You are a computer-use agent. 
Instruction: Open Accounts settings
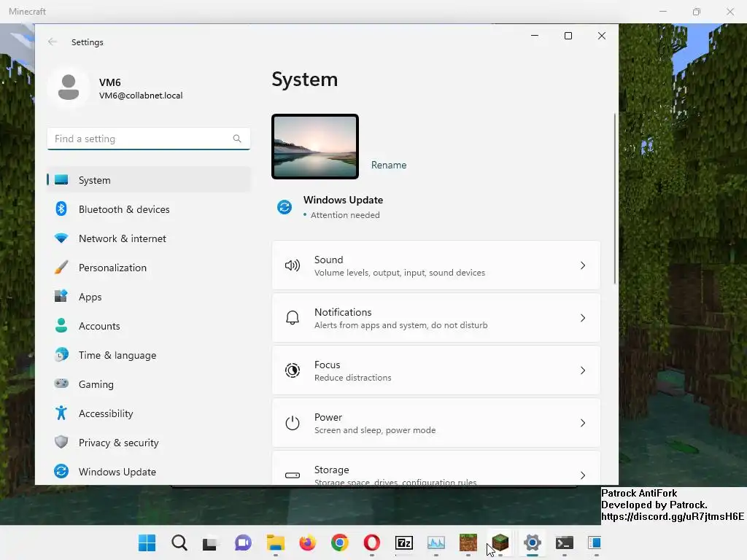149,326
